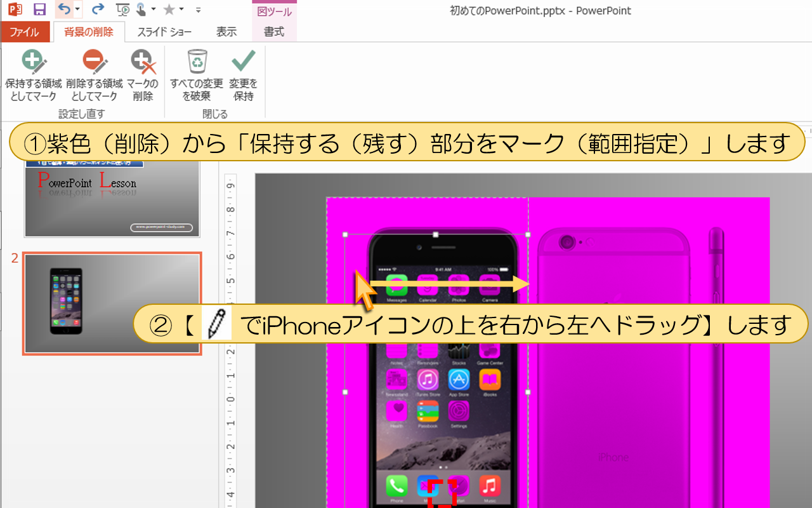This screenshot has width=812, height=508.
Task: Click the top-left corner selection handle
Action: (x=345, y=234)
